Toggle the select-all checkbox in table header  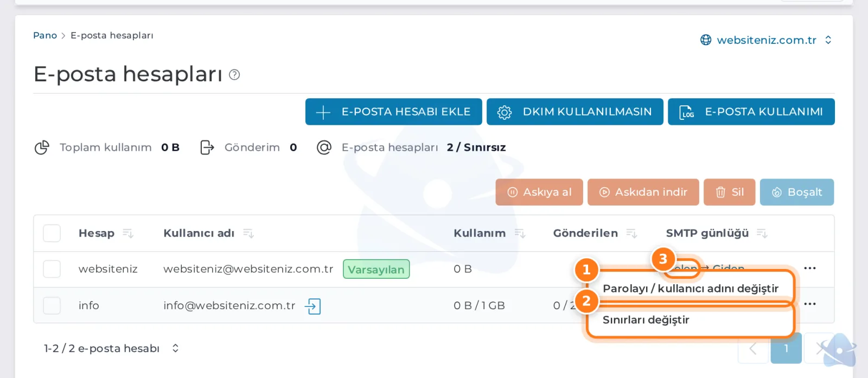tap(52, 233)
